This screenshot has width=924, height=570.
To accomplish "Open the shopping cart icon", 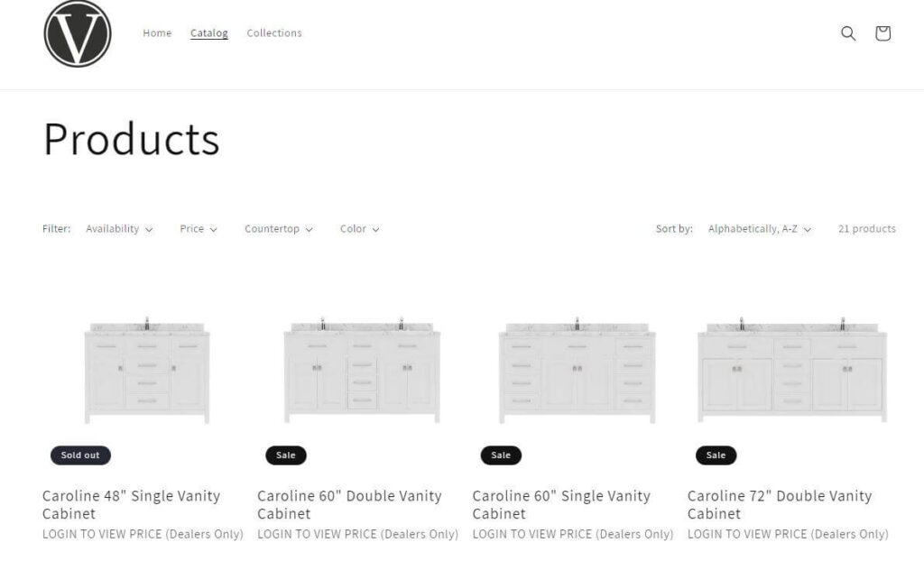I will tap(882, 33).
